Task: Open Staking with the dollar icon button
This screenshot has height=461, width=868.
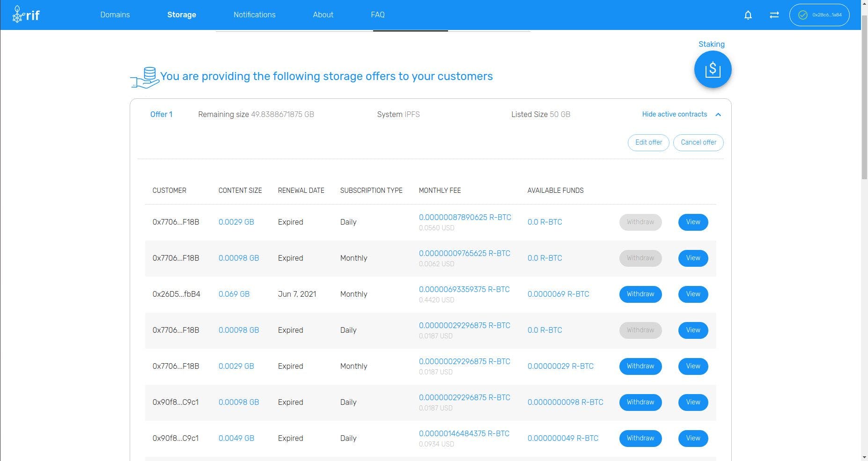Action: click(712, 69)
